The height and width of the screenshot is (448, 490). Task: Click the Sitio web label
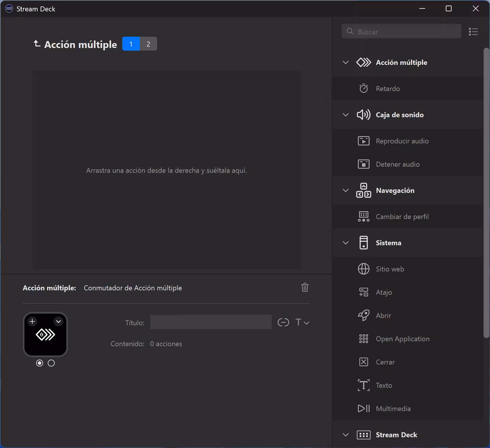pos(390,269)
